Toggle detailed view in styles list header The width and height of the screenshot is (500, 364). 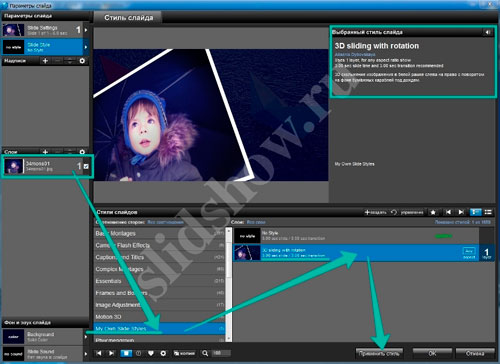coord(475,212)
